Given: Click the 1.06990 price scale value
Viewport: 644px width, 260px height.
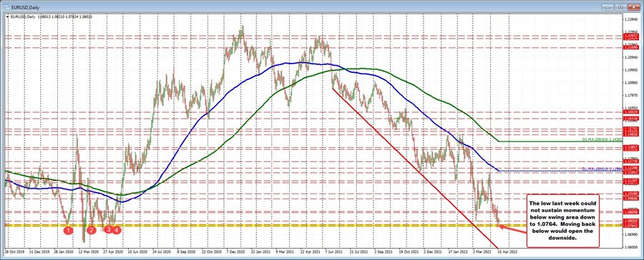Looking at the screenshot, I should tap(631, 235).
